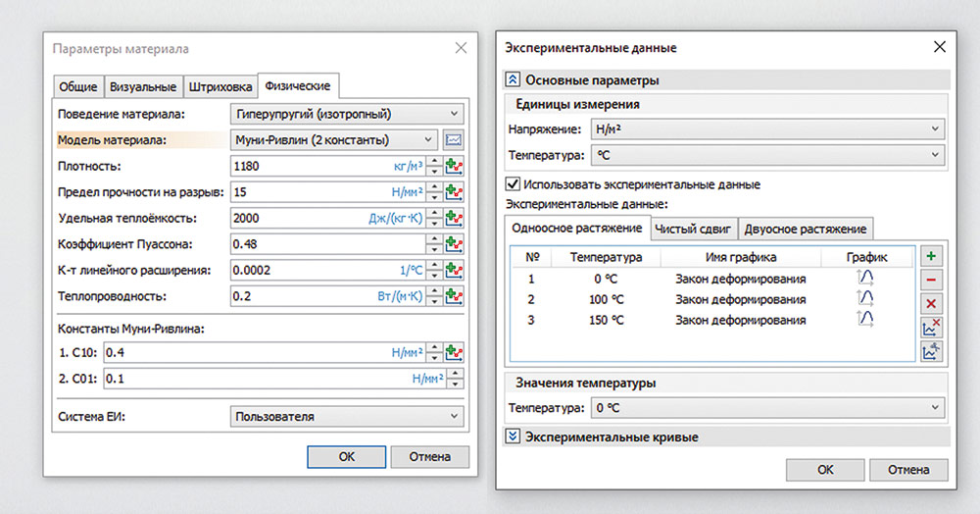This screenshot has width=980, height=514.
Task: Click graph icon beside Удельная теплоёмкость field
Action: tap(454, 218)
